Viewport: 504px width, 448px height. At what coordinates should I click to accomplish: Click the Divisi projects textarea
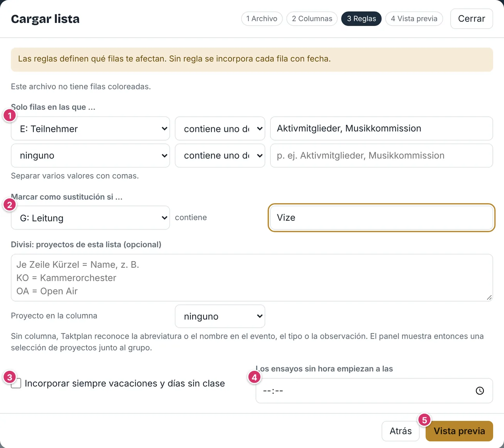click(x=252, y=278)
